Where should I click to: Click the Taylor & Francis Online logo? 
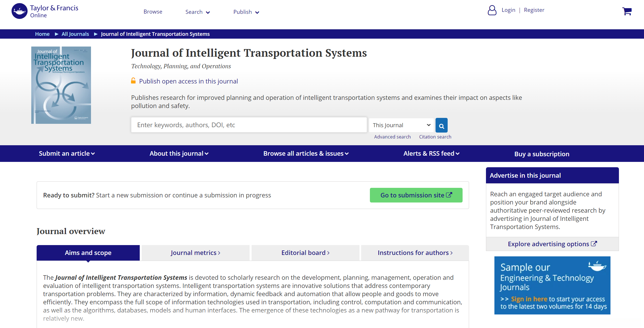pyautogui.click(x=45, y=11)
